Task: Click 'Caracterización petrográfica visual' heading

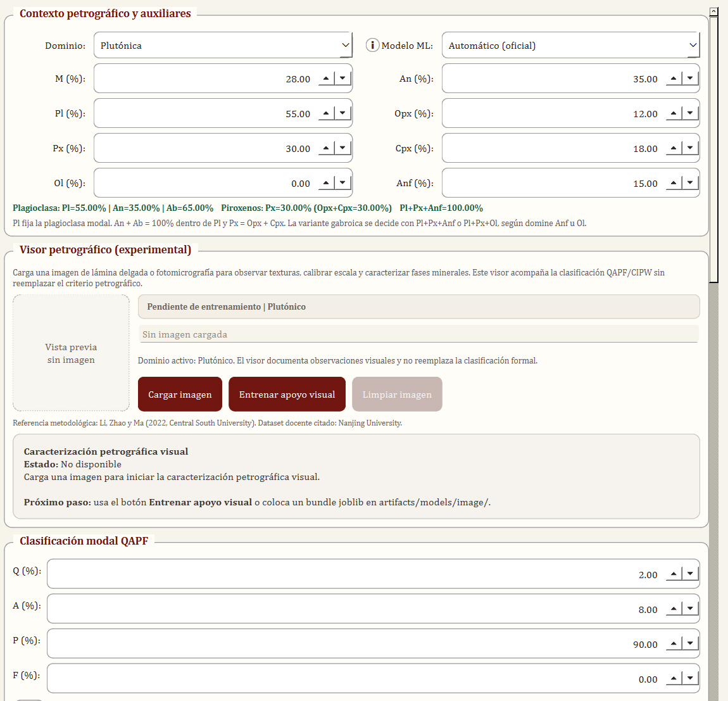Action: pyautogui.click(x=106, y=452)
